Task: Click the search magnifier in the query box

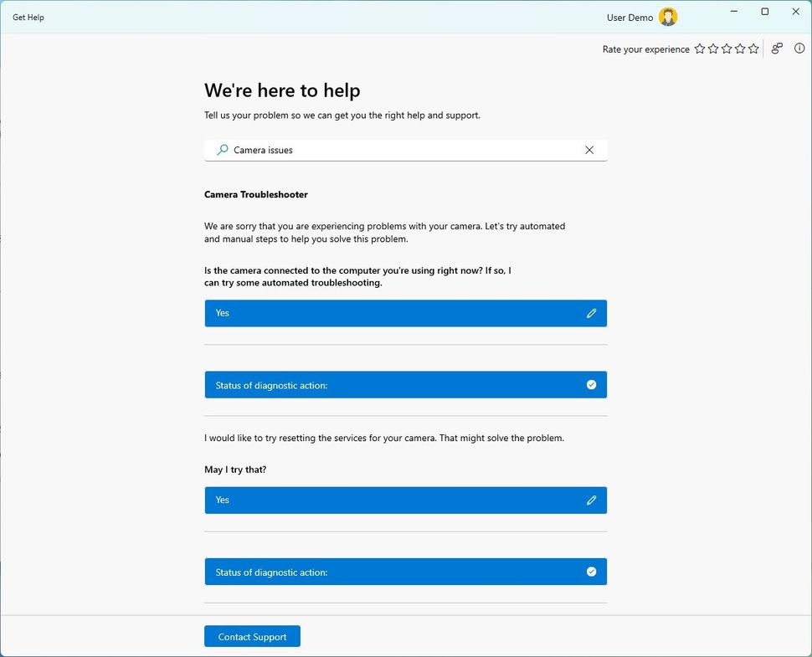Action: coord(223,150)
